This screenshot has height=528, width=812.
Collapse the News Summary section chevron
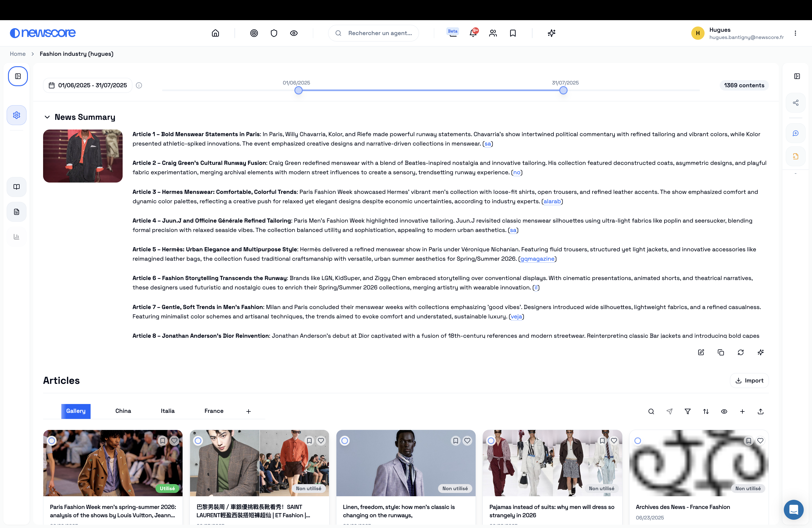coord(47,117)
